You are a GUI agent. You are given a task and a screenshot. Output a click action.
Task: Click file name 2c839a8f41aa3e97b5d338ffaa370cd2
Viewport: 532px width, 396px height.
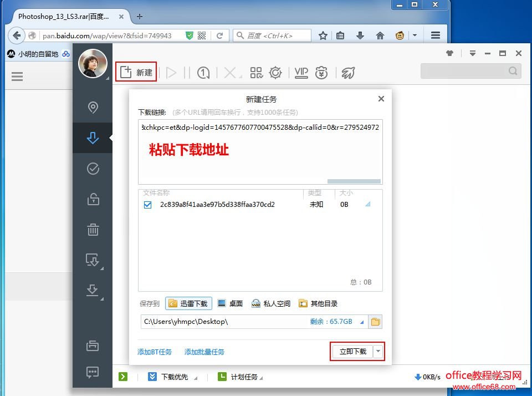tap(217, 205)
